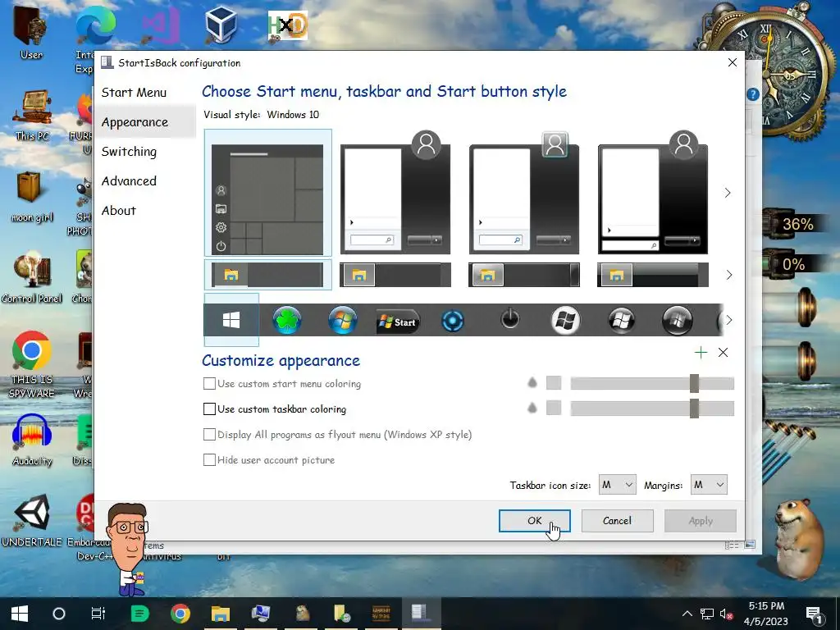Pick start menu custom color swatch

pos(554,383)
